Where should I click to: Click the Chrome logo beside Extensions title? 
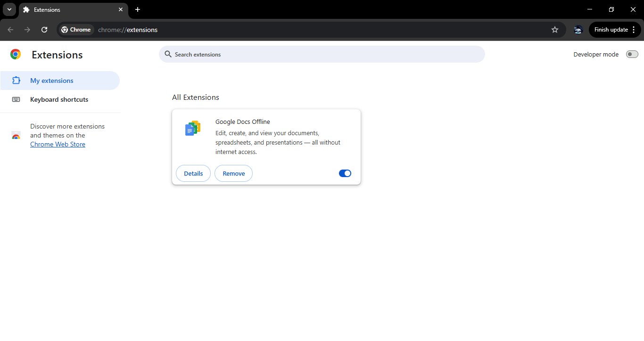pos(16,55)
